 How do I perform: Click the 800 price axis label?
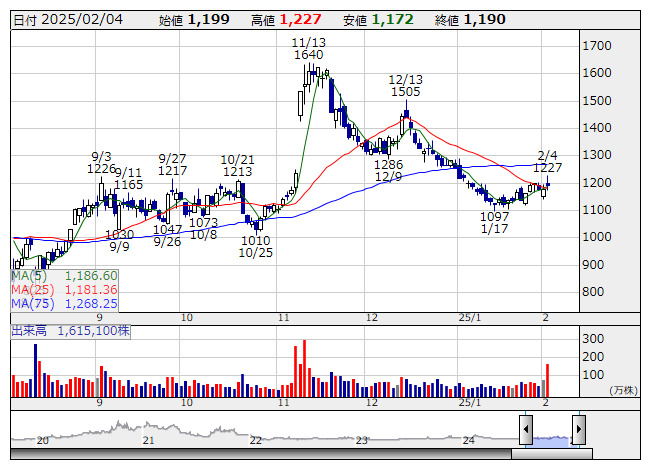[593, 291]
